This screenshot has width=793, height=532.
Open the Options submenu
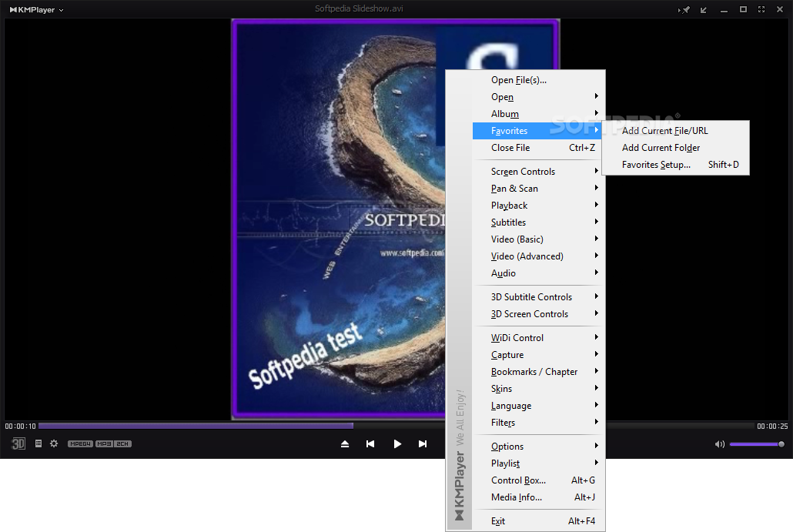pyautogui.click(x=539, y=446)
